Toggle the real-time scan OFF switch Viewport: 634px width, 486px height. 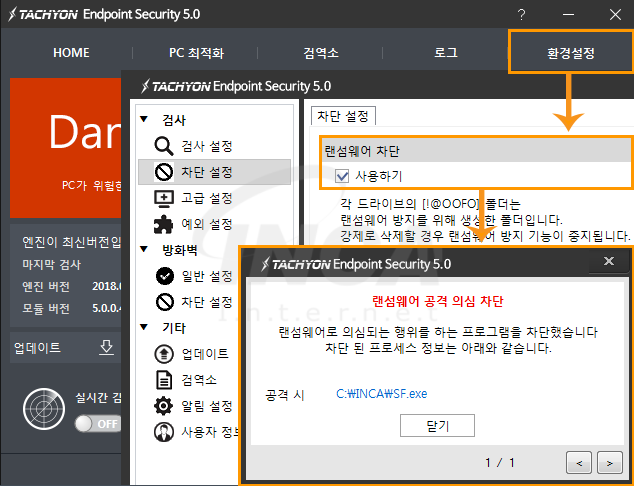click(98, 424)
